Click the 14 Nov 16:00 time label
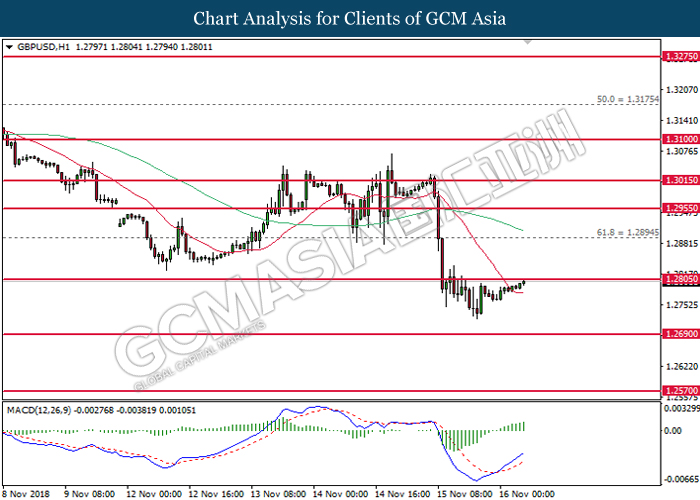 coord(403,494)
